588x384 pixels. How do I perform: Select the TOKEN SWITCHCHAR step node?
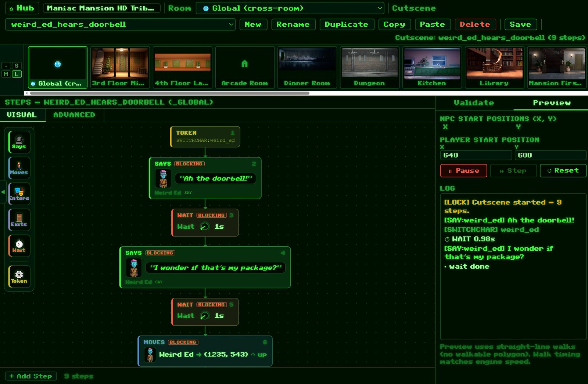(205, 137)
